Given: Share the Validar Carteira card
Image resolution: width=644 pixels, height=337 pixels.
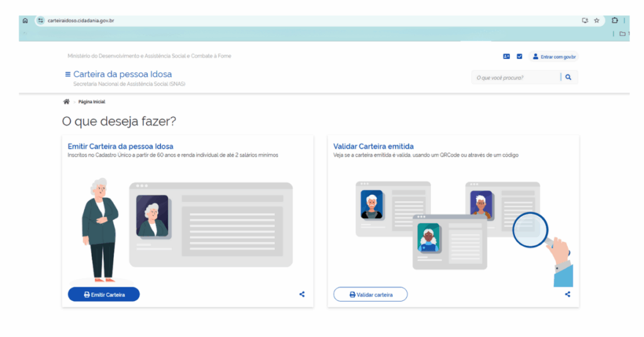Looking at the screenshot, I should pyautogui.click(x=567, y=294).
